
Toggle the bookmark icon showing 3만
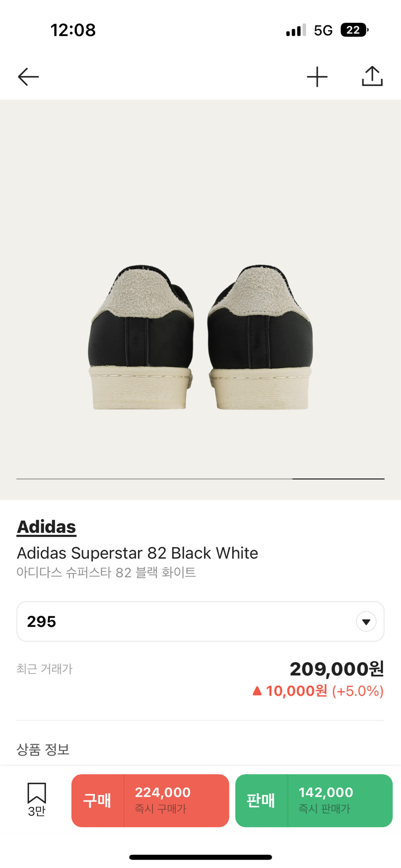36,799
